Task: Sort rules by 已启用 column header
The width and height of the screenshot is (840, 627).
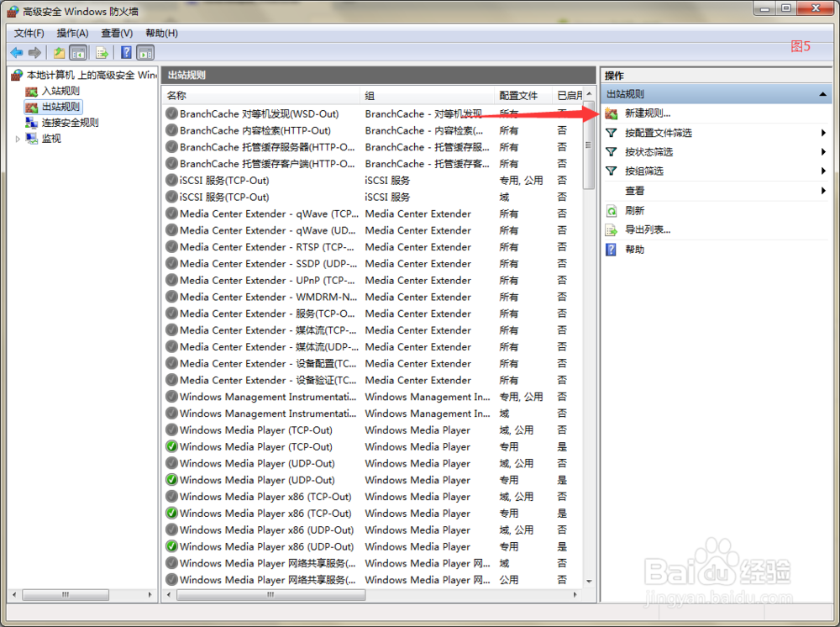Action: click(x=569, y=95)
